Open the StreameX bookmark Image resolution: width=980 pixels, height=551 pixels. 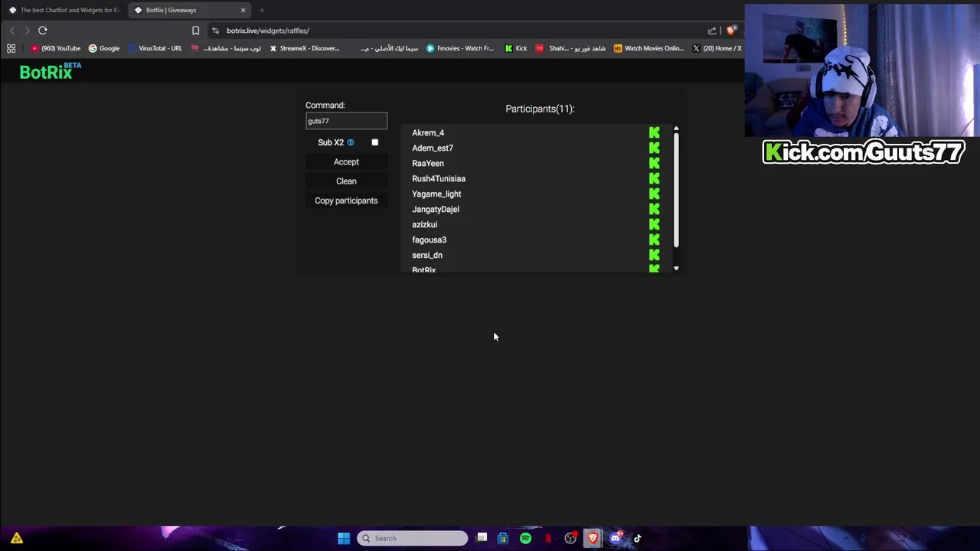coord(304,48)
